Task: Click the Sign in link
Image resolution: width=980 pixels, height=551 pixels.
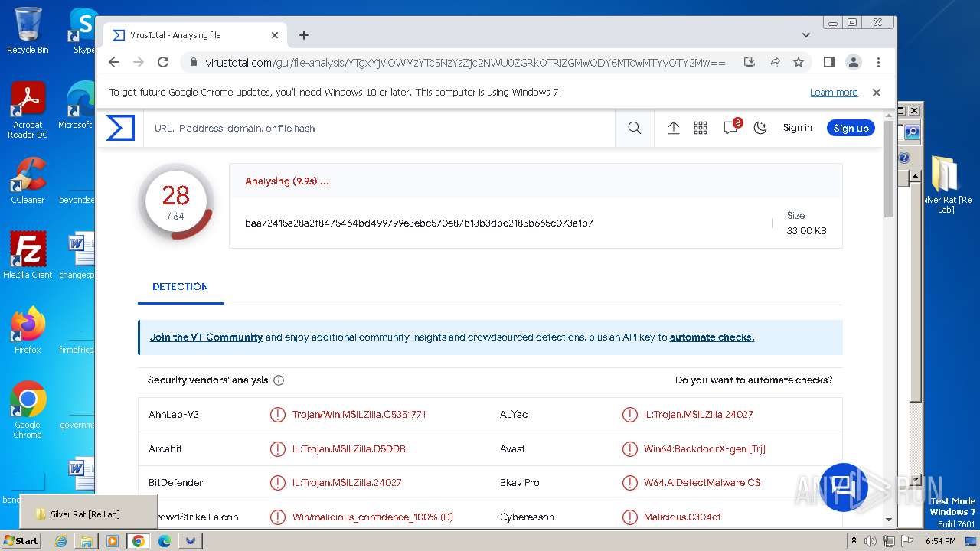Action: point(798,128)
